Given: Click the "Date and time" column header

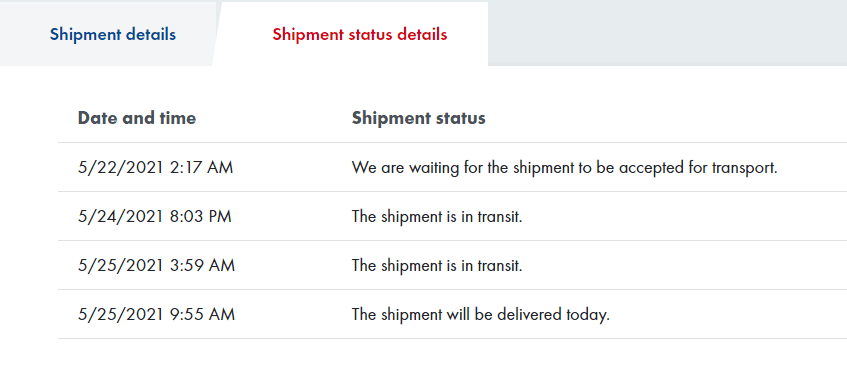Looking at the screenshot, I should click(x=137, y=118).
